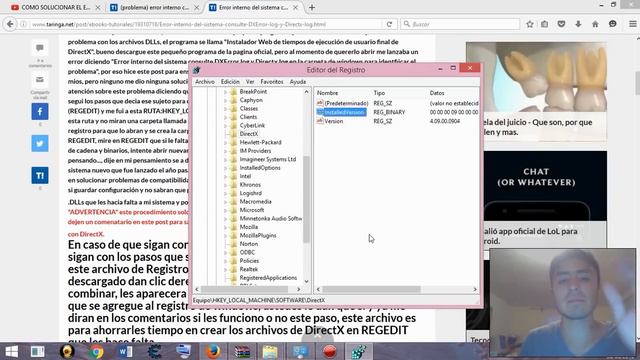Screen dimensions: 640x360
Task: Click the share by mail envelope icon
Action: pos(40,80)
